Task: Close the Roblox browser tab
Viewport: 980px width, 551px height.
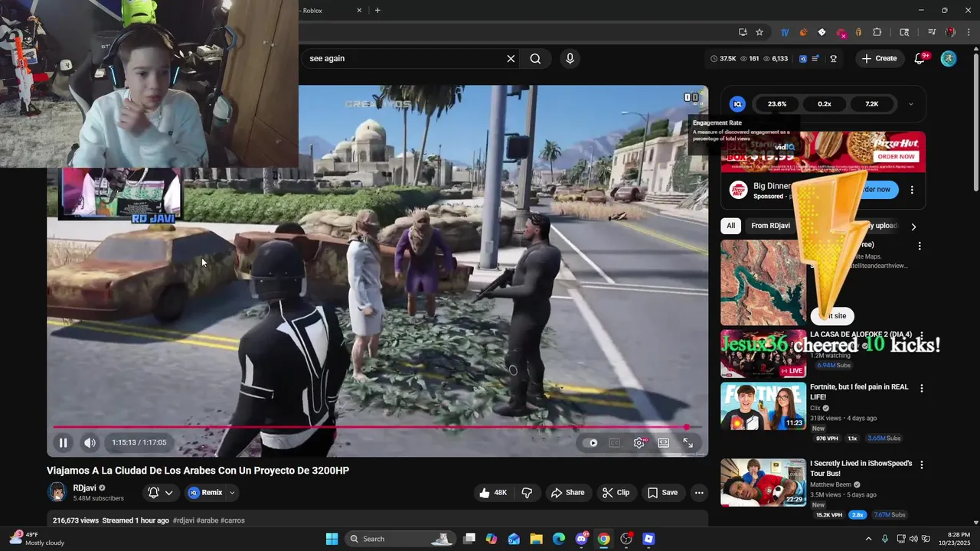Action: pos(360,10)
